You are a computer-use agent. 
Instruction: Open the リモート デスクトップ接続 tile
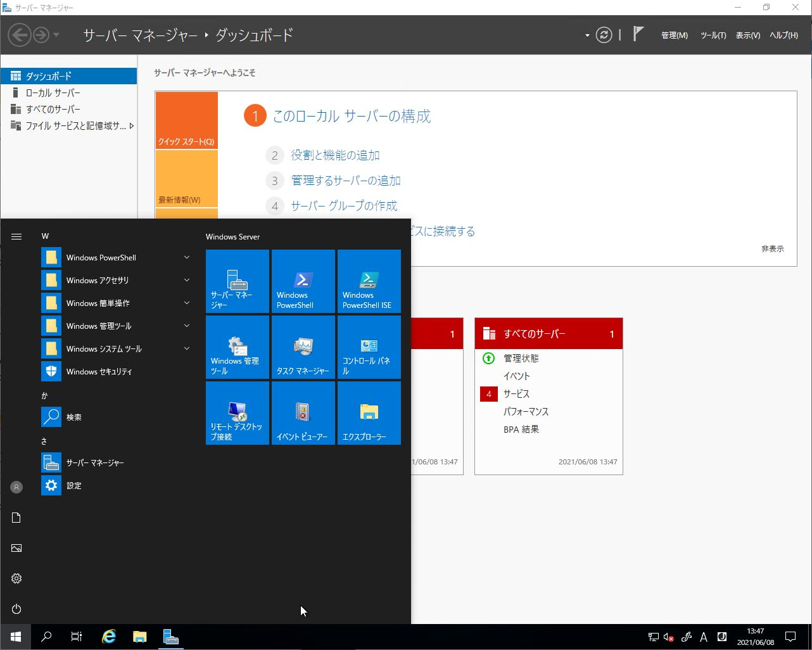click(x=238, y=413)
